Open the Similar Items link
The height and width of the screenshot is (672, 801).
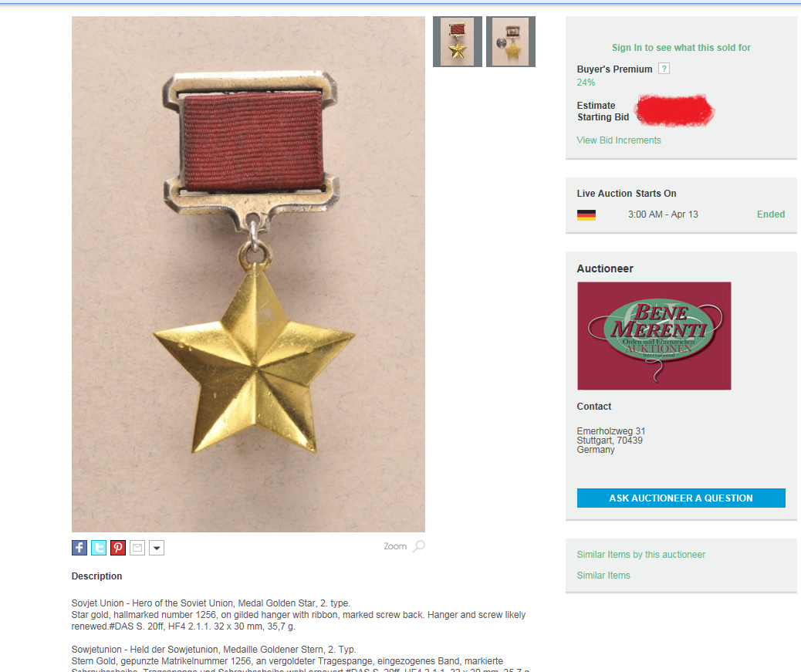(603, 576)
